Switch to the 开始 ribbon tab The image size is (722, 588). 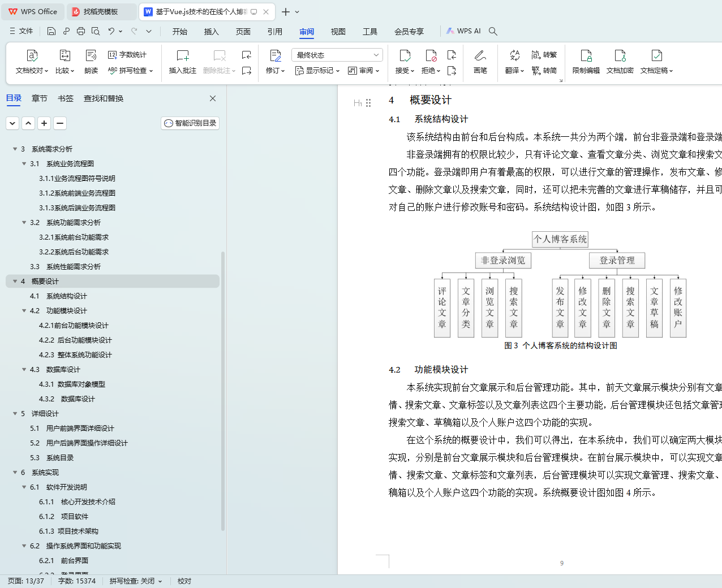(180, 32)
